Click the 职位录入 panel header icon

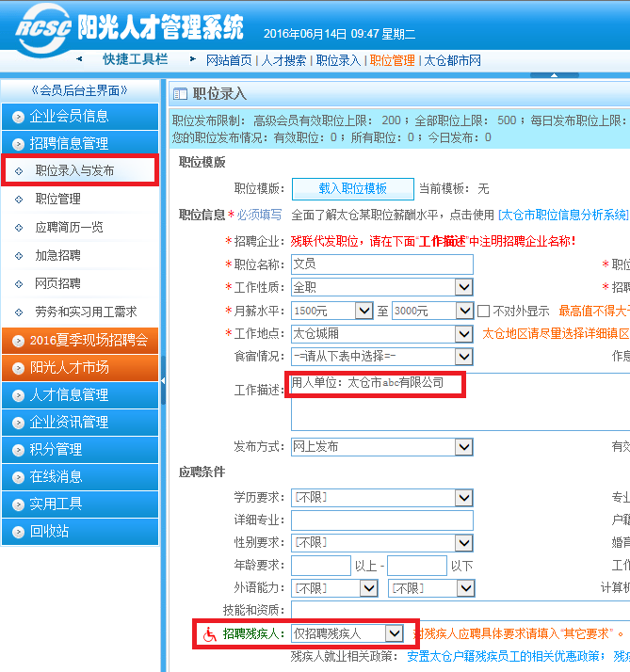click(181, 93)
